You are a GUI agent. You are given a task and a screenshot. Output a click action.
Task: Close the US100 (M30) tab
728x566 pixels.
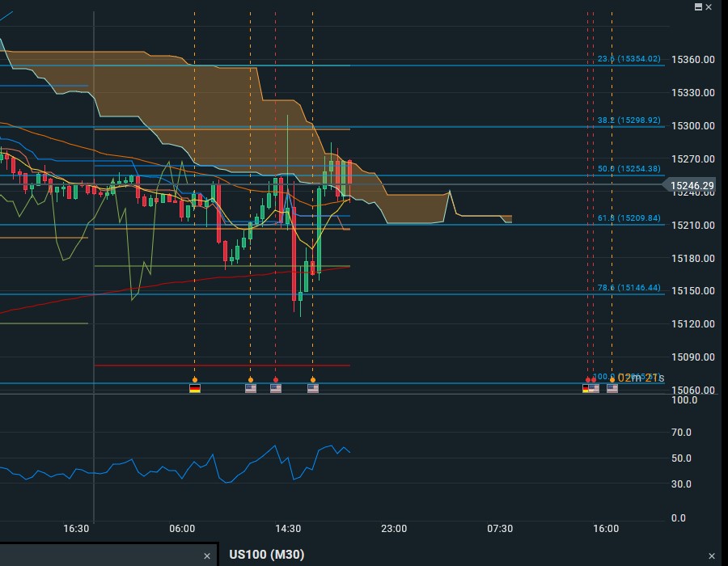click(x=712, y=555)
